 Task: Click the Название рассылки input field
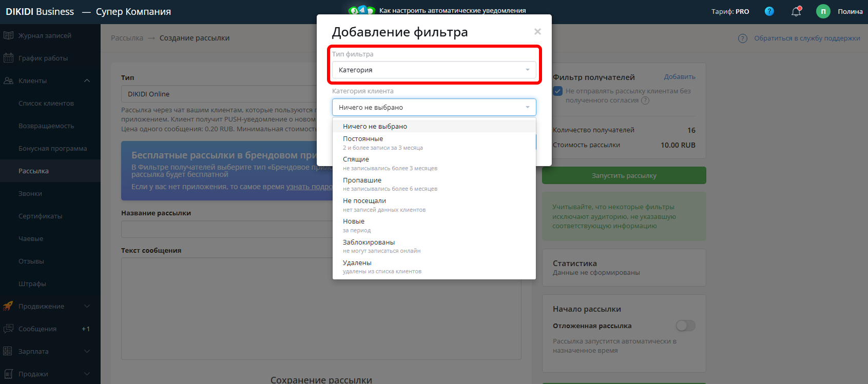(x=226, y=229)
